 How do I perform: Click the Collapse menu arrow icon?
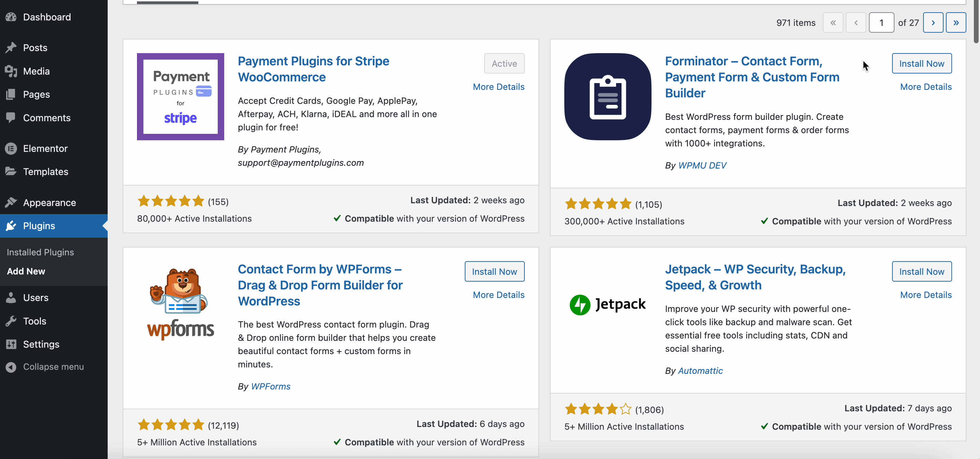[11, 367]
